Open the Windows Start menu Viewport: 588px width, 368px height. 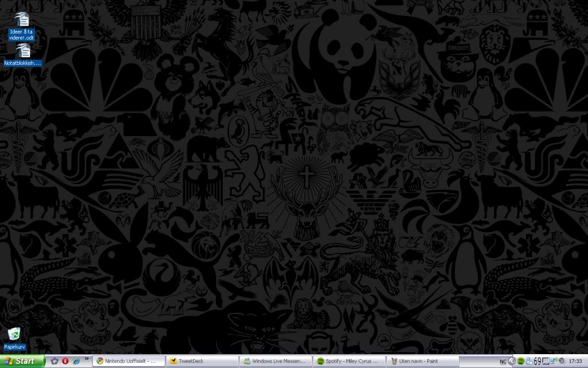point(22,361)
